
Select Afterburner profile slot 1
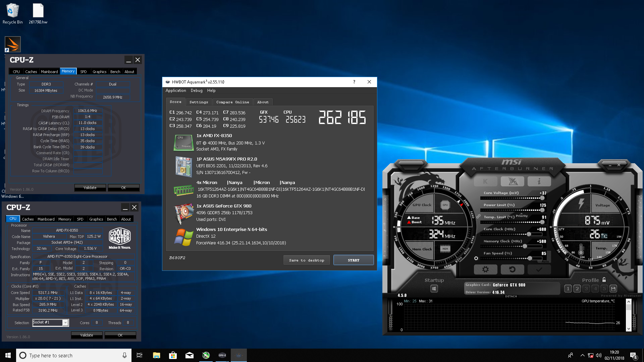point(568,289)
